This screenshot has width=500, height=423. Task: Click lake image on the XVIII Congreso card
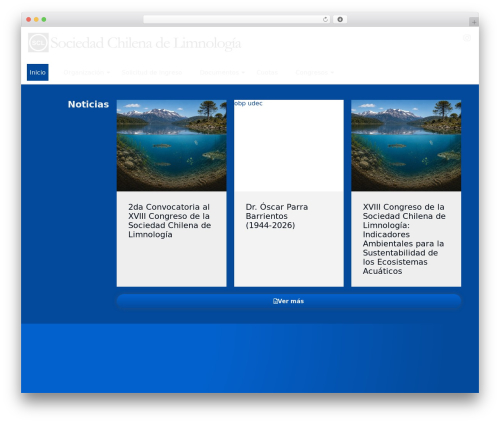coord(406,145)
